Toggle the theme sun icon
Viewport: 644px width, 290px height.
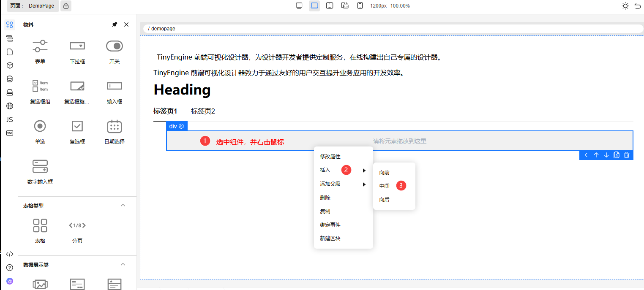coord(625,6)
